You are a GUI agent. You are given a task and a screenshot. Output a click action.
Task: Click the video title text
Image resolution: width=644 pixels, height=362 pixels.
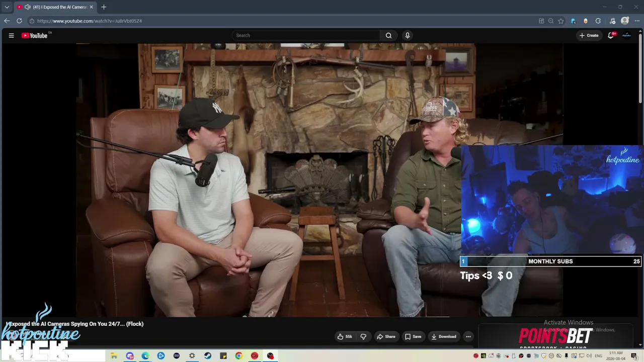(x=75, y=324)
